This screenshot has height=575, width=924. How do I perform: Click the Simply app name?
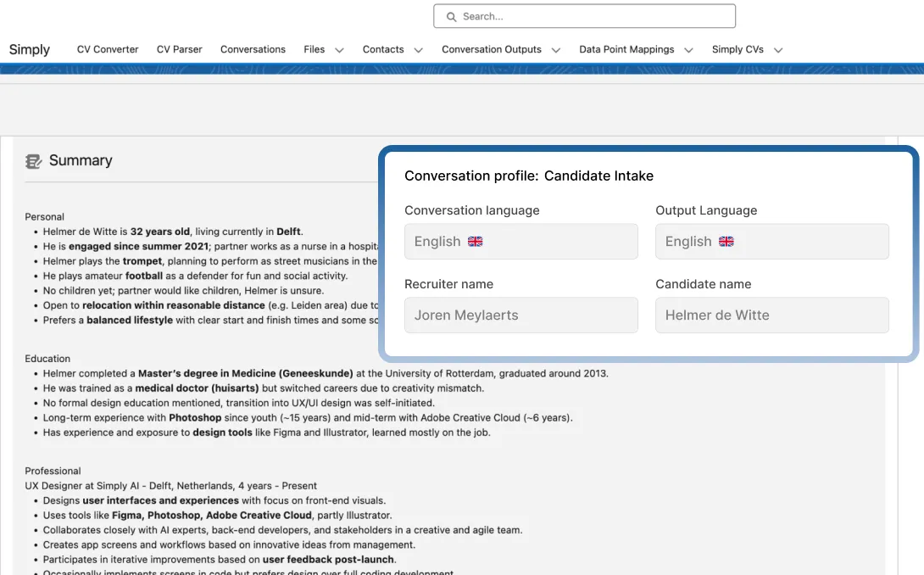(30, 49)
